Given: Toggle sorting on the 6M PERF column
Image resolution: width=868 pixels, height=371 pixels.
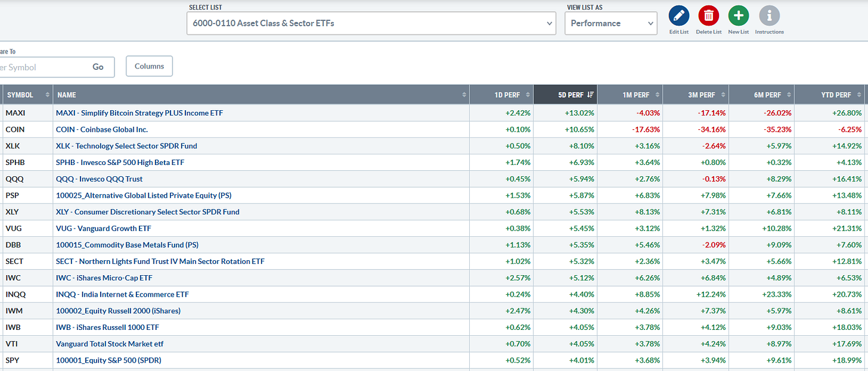Looking at the screenshot, I should 789,94.
